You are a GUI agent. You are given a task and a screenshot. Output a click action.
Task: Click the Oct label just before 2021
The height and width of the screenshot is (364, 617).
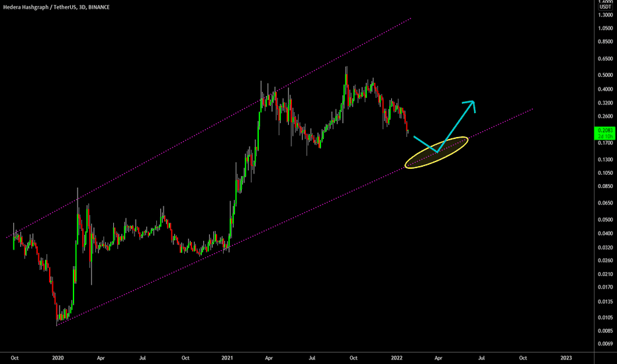[185, 358]
